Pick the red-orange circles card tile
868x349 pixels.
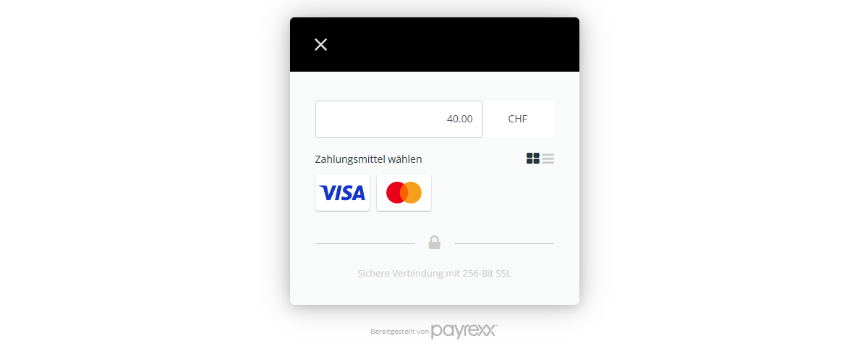coord(404,193)
